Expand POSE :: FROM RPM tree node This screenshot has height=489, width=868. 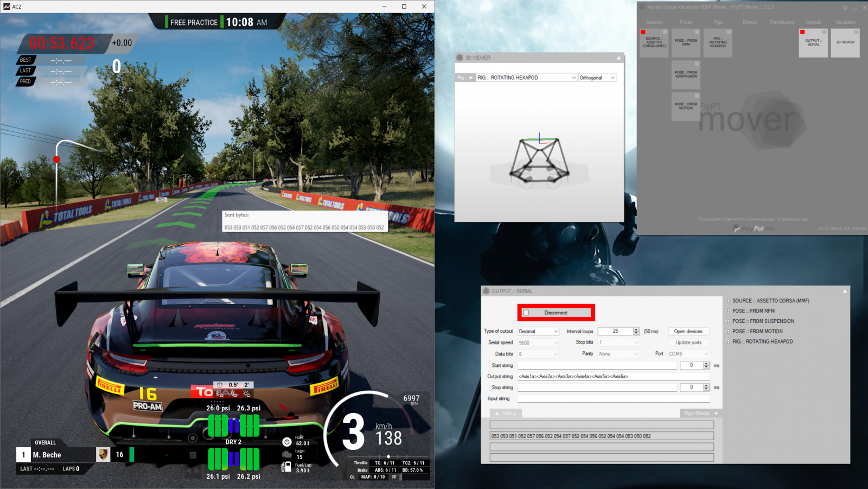point(727,311)
